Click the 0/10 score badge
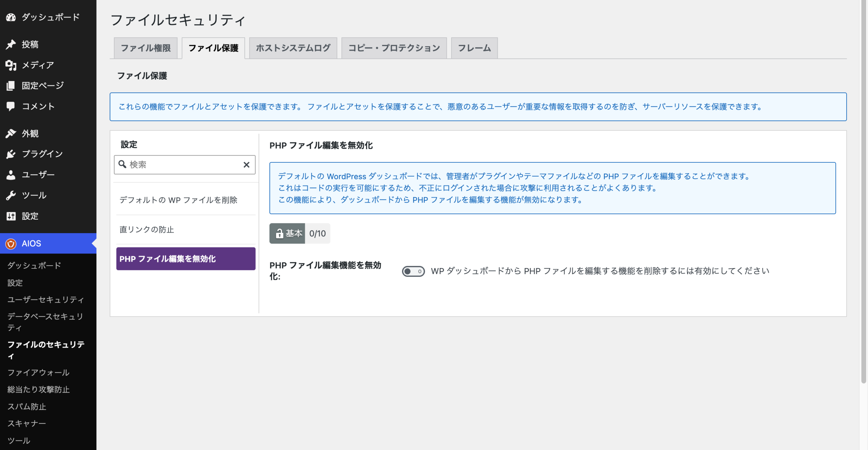The height and width of the screenshot is (450, 868). click(317, 233)
